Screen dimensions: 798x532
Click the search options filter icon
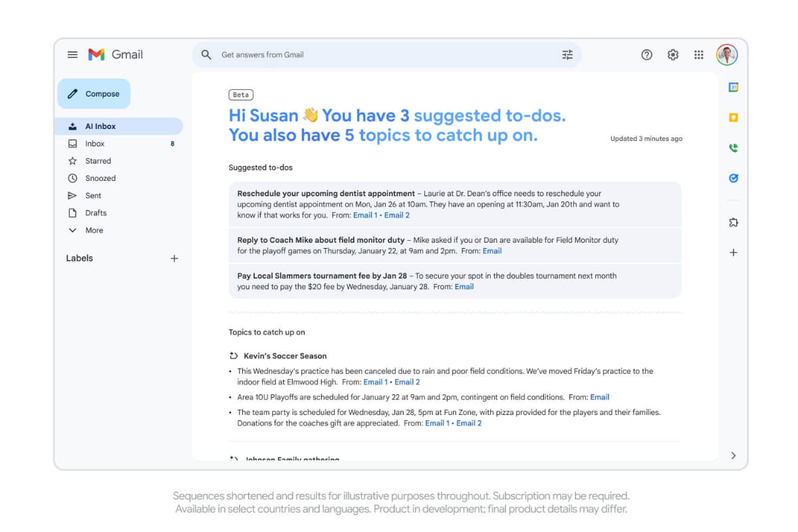[x=567, y=55]
